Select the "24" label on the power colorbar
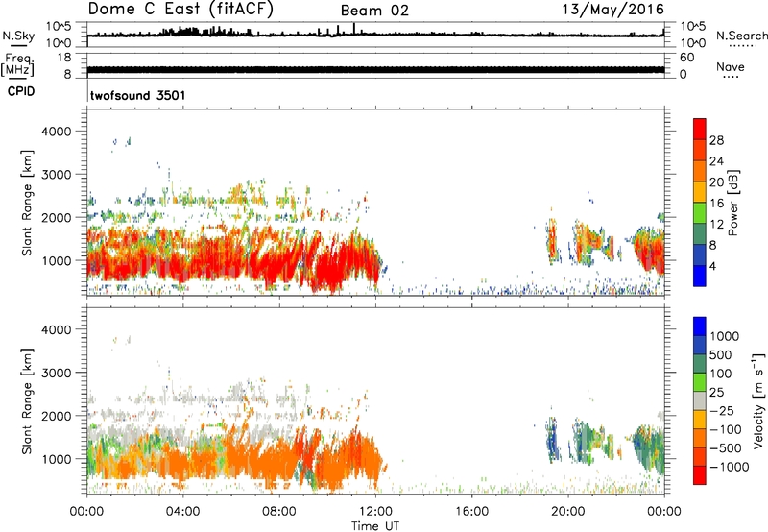 (716, 161)
